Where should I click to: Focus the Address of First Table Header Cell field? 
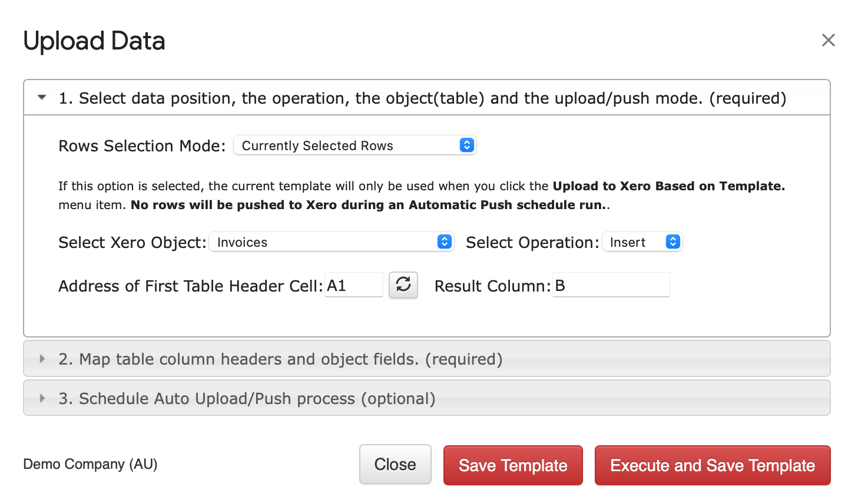pos(354,285)
